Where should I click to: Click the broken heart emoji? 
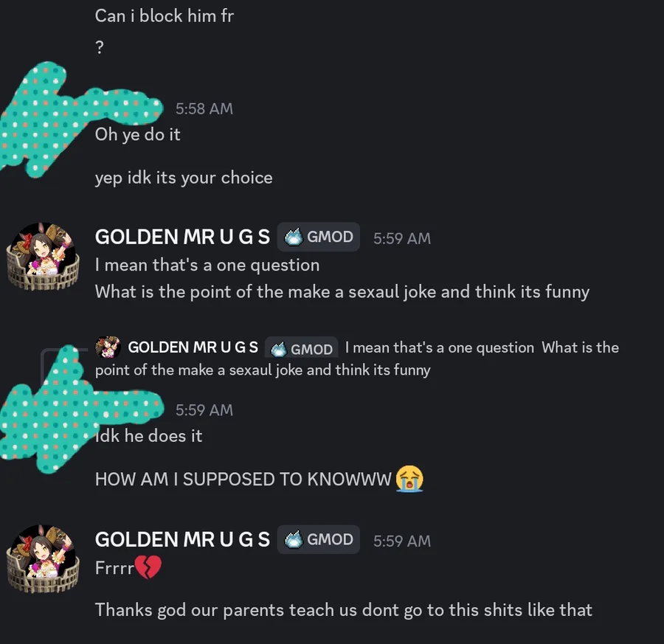[148, 567]
